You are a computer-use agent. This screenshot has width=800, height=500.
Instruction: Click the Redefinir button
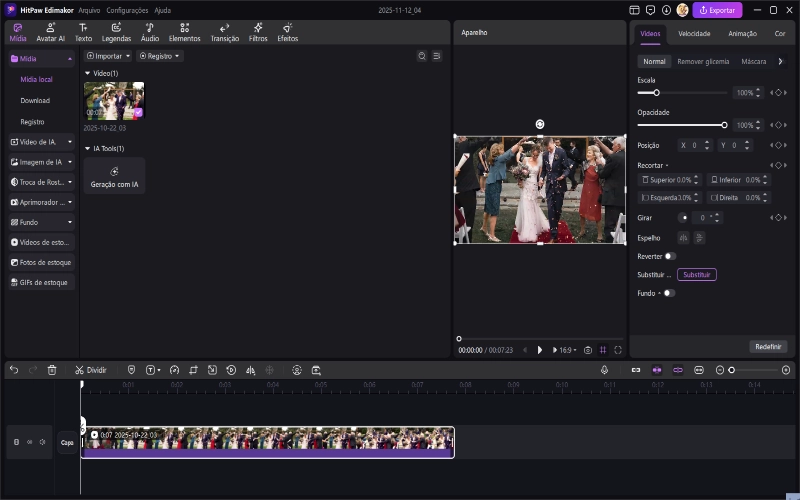pos(768,347)
